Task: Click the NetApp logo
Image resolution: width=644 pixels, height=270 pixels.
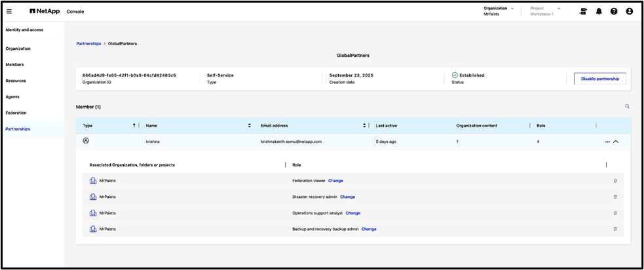Action: pos(45,12)
